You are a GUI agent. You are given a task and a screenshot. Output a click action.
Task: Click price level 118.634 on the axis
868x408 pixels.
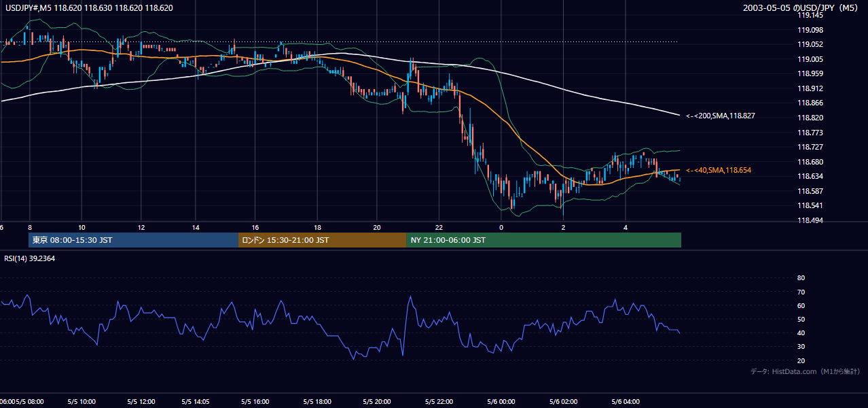pos(810,176)
